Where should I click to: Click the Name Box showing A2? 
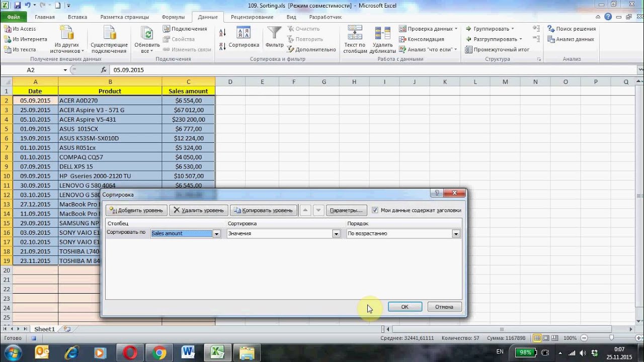point(31,70)
